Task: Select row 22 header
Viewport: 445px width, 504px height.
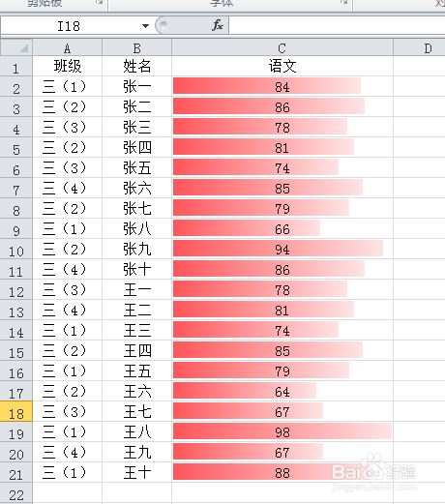Action: (x=16, y=493)
